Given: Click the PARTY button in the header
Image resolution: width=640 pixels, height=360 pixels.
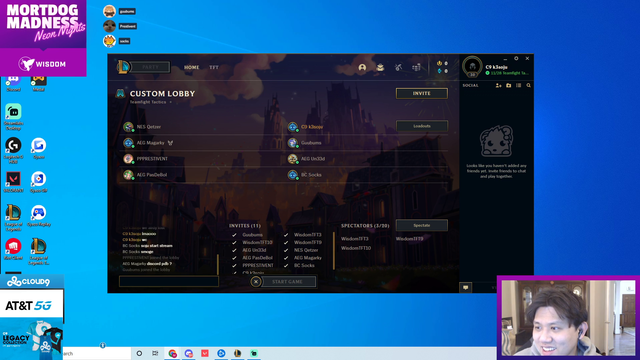Looking at the screenshot, I should (150, 67).
